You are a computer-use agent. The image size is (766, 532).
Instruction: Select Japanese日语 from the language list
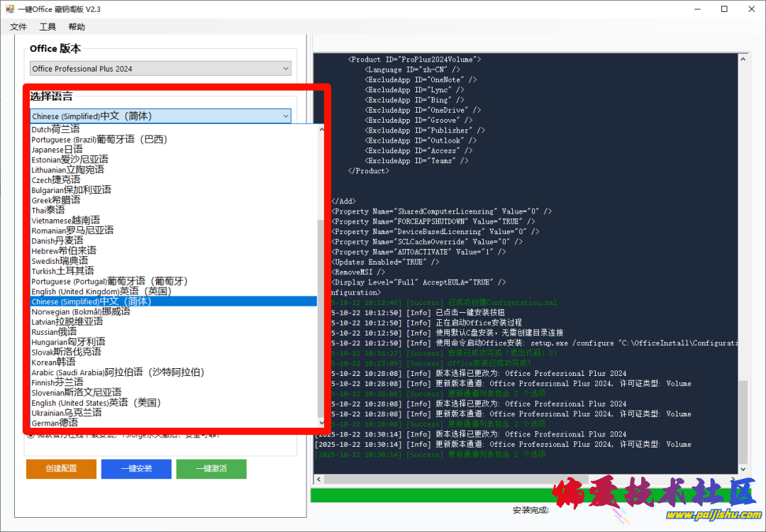click(57, 150)
